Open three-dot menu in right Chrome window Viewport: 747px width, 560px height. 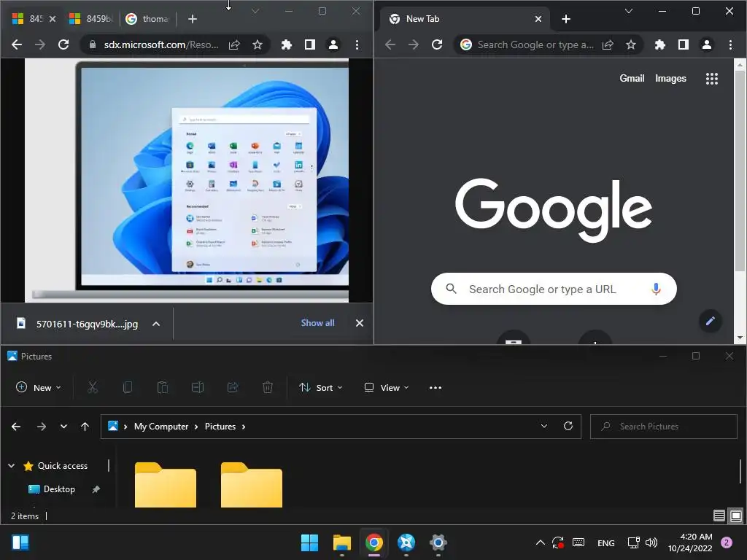pyautogui.click(x=730, y=44)
